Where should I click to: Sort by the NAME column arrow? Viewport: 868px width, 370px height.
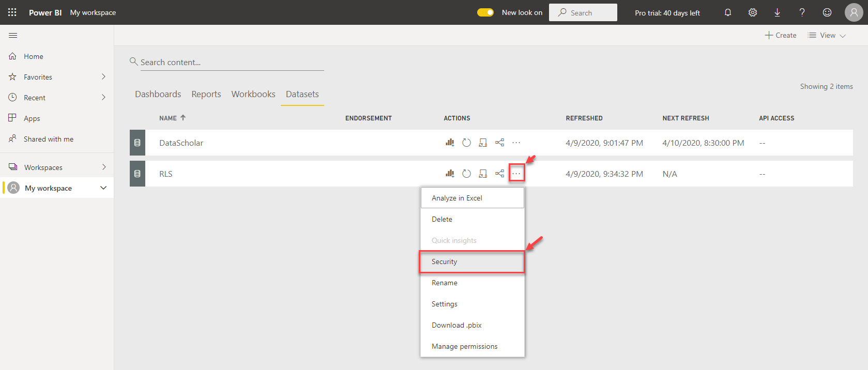tap(183, 118)
